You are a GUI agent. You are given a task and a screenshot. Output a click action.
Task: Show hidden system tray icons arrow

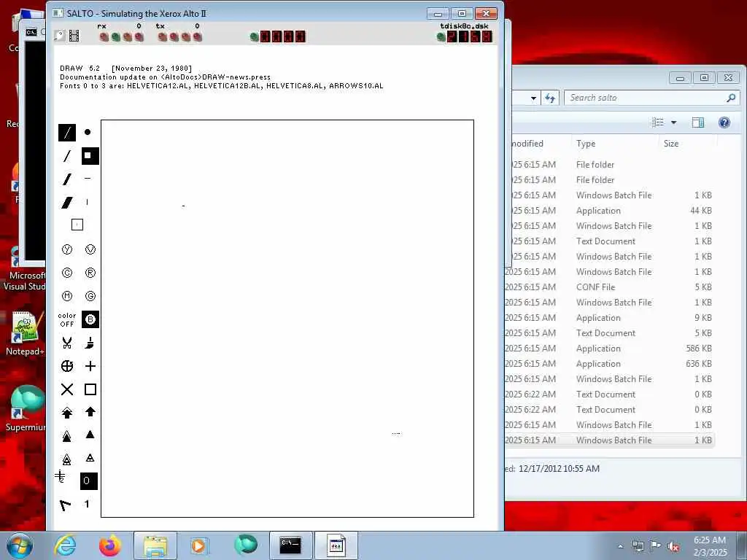(620, 547)
